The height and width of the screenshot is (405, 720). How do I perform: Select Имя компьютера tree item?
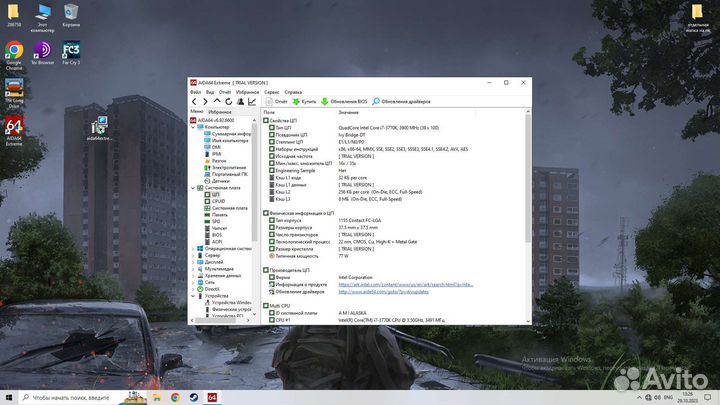tap(226, 141)
